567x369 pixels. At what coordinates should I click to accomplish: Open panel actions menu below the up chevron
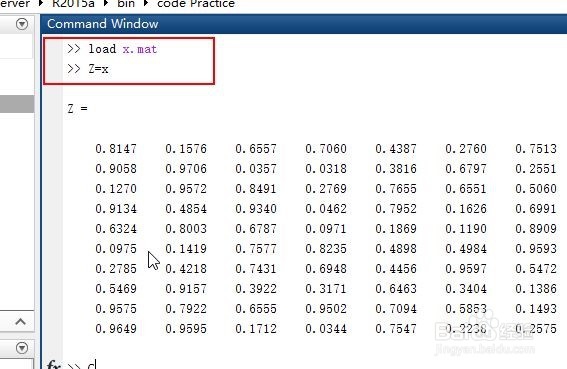point(22,348)
